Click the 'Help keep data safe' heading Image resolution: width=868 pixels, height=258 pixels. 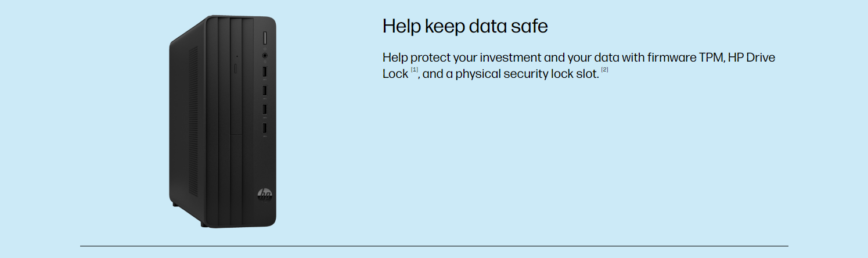click(465, 26)
